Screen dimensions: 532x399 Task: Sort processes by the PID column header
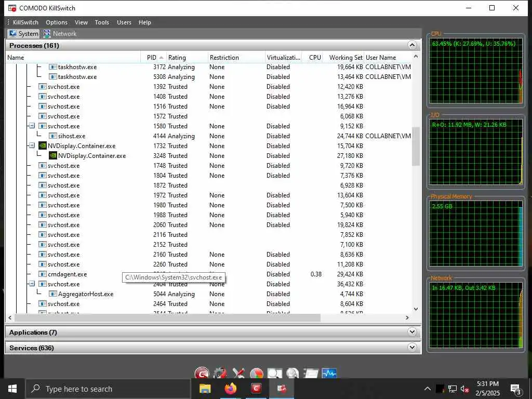153,58
